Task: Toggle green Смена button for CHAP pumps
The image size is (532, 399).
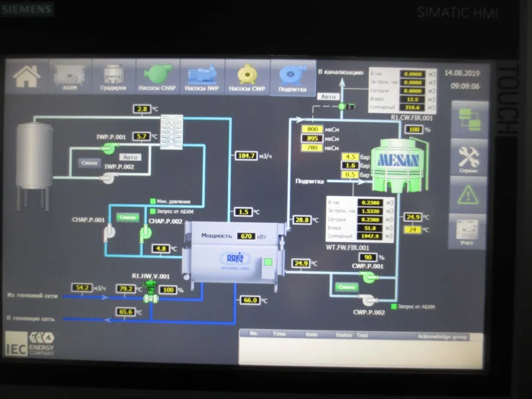Action: tap(128, 217)
